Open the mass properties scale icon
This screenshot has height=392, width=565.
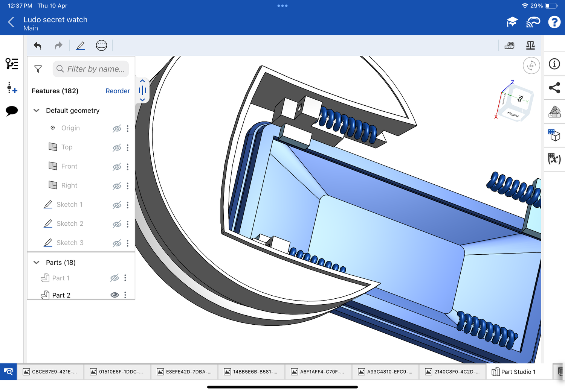(530, 46)
